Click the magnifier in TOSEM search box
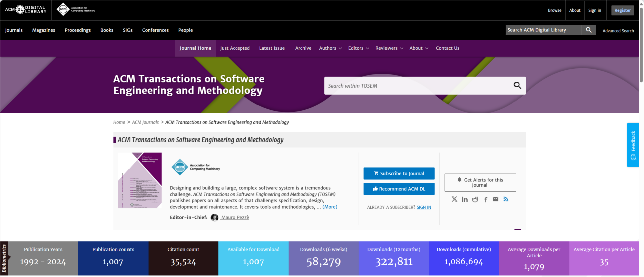Screen dimensions: 644x277 [517, 86]
